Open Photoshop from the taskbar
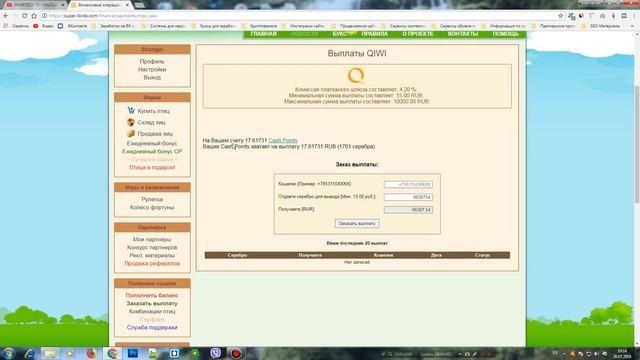640x360 pixels. [133, 353]
